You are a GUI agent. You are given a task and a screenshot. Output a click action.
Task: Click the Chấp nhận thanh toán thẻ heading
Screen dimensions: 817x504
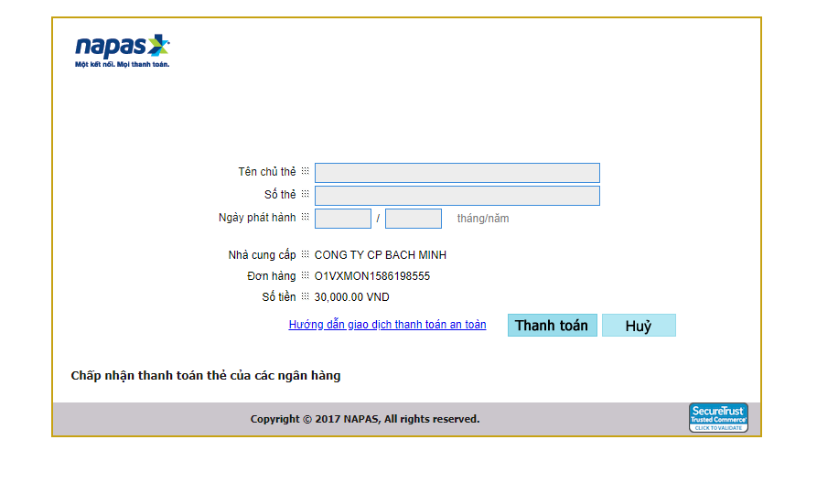[206, 376]
